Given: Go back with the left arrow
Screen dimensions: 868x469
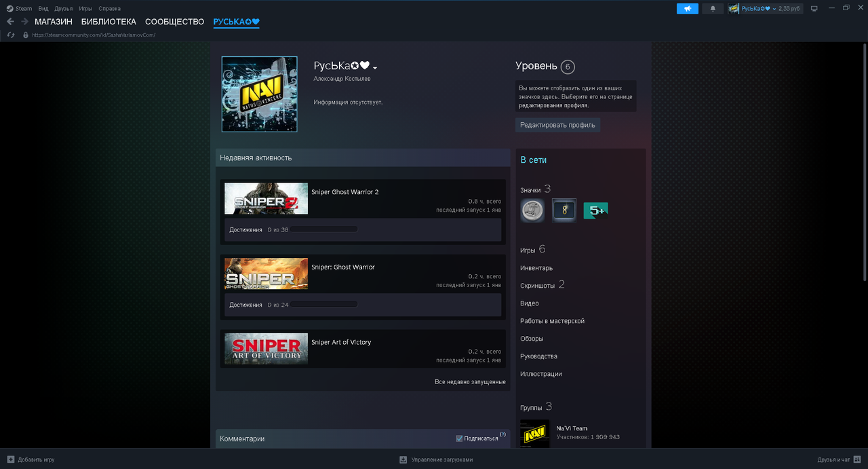Looking at the screenshot, I should click(10, 22).
